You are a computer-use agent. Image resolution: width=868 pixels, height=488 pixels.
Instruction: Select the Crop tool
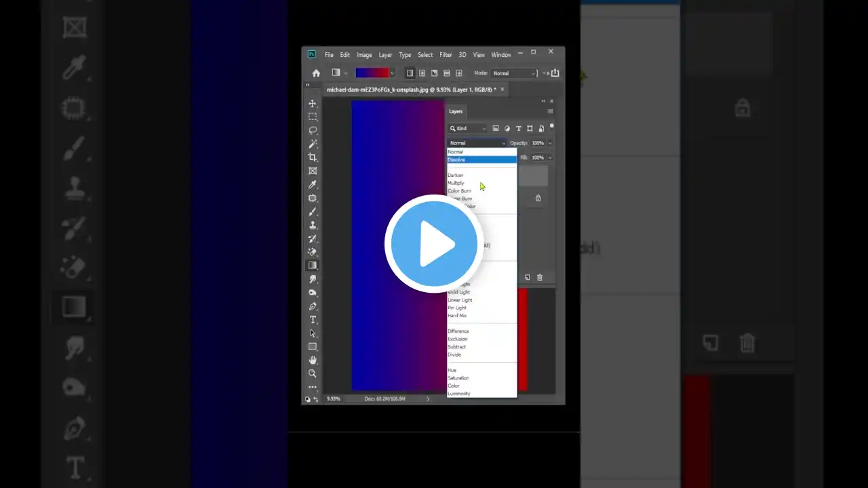point(313,157)
